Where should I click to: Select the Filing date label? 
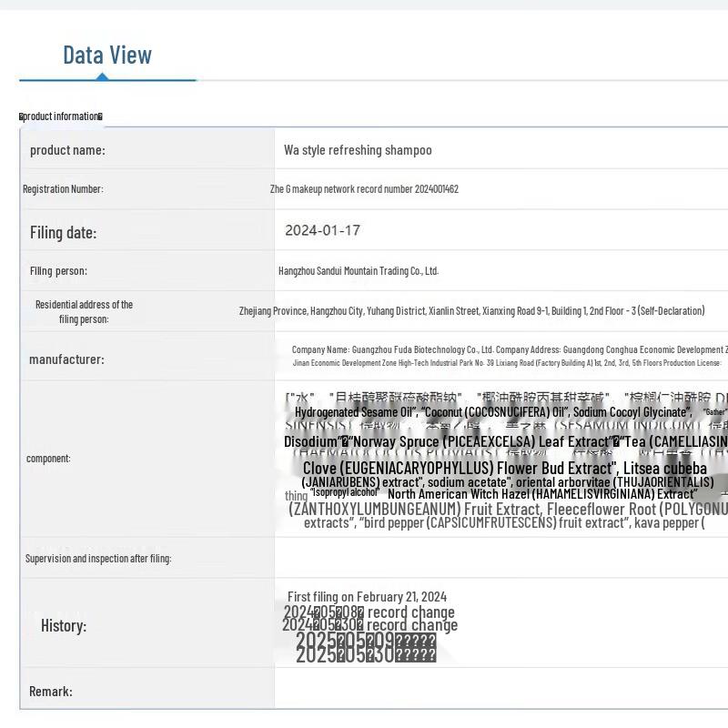(63, 233)
